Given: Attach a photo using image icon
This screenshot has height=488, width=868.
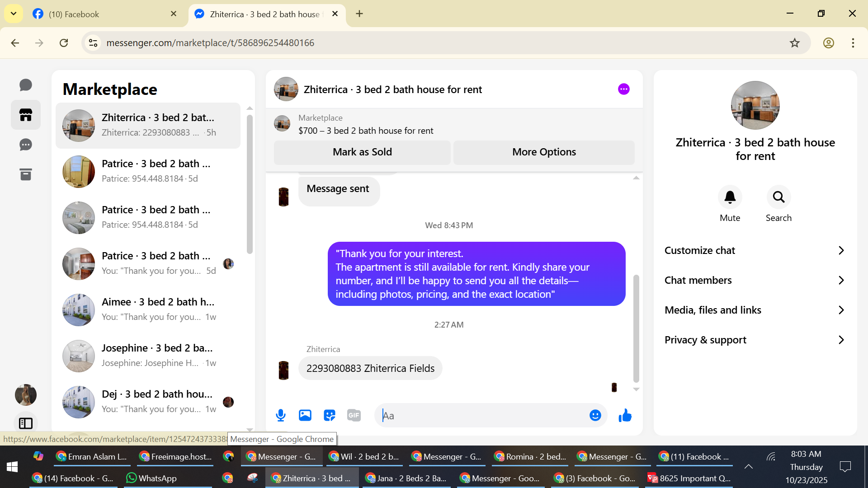Looking at the screenshot, I should 305,415.
